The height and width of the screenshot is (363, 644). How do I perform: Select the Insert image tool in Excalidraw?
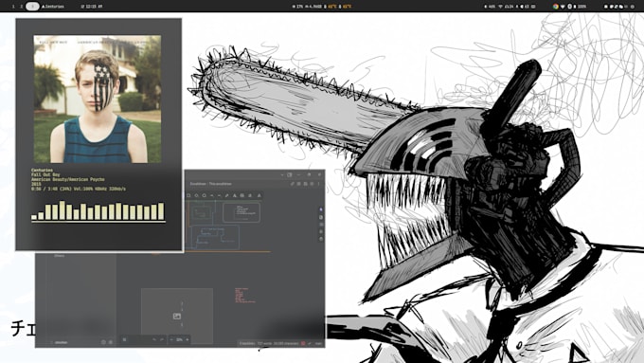click(x=241, y=195)
